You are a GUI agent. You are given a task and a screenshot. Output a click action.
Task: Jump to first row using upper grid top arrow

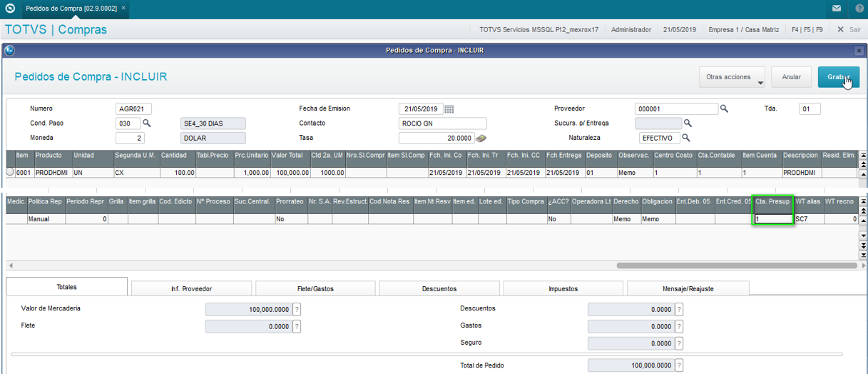click(863, 155)
